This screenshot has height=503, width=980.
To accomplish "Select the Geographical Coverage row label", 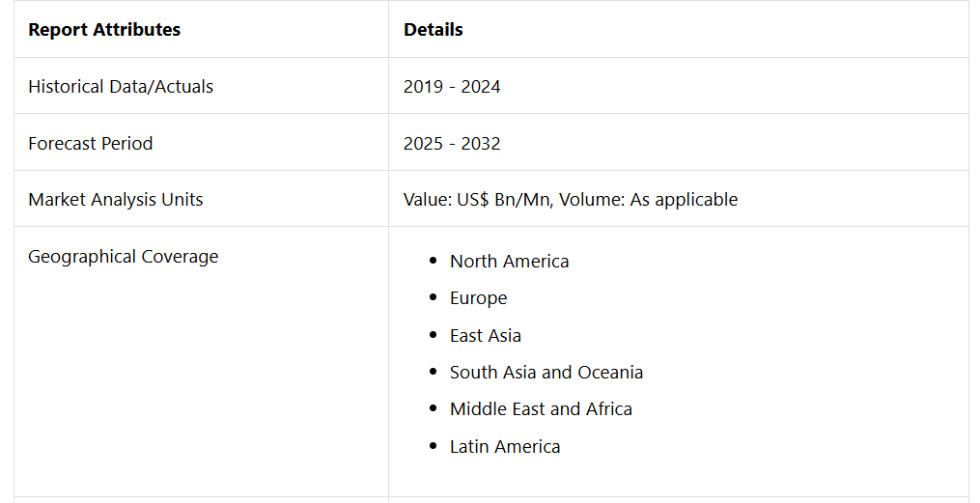I will [124, 257].
